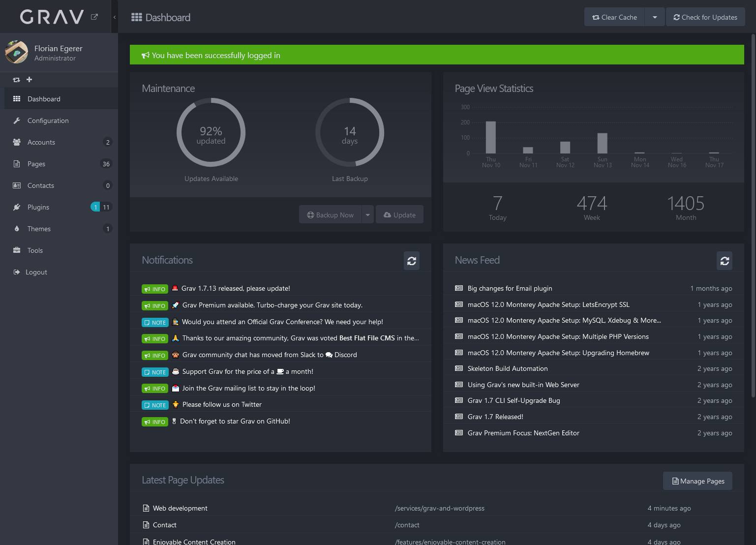The width and height of the screenshot is (756, 545).
Task: Click the page icon beside Web development
Action: coord(146,508)
